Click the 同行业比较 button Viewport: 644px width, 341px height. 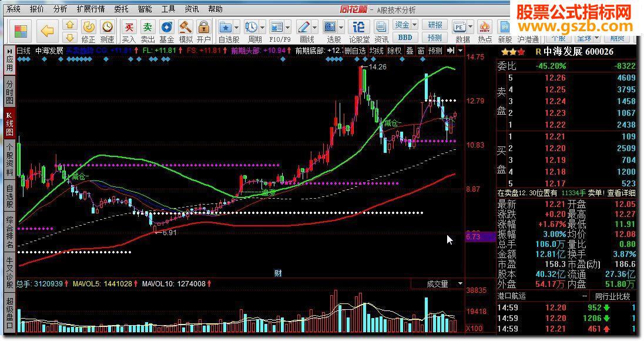coord(613,296)
